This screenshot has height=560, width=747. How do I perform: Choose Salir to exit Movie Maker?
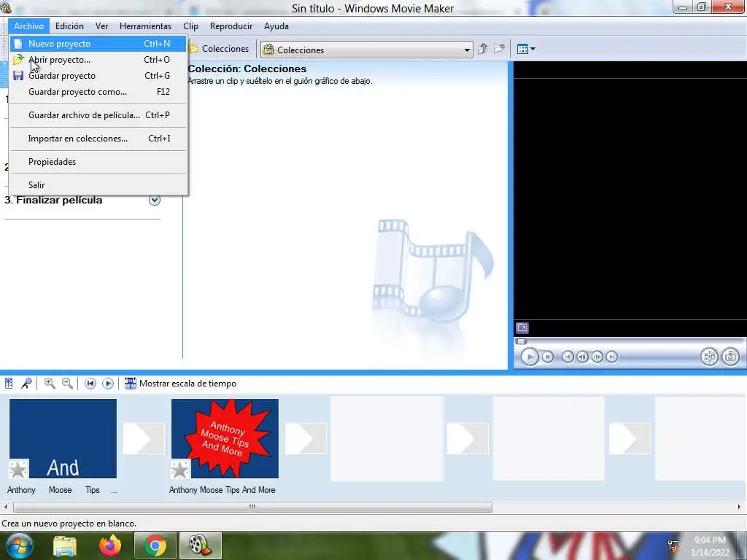click(98, 185)
